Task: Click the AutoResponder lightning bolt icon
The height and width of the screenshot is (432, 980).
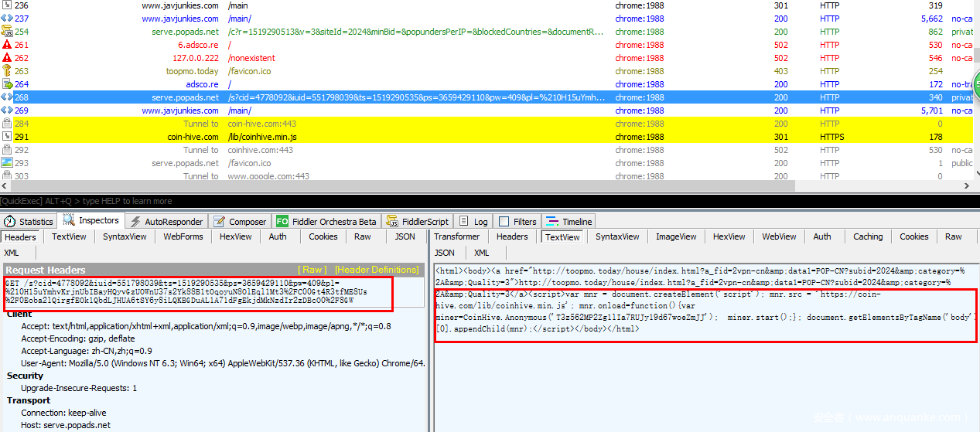Action: coord(135,221)
